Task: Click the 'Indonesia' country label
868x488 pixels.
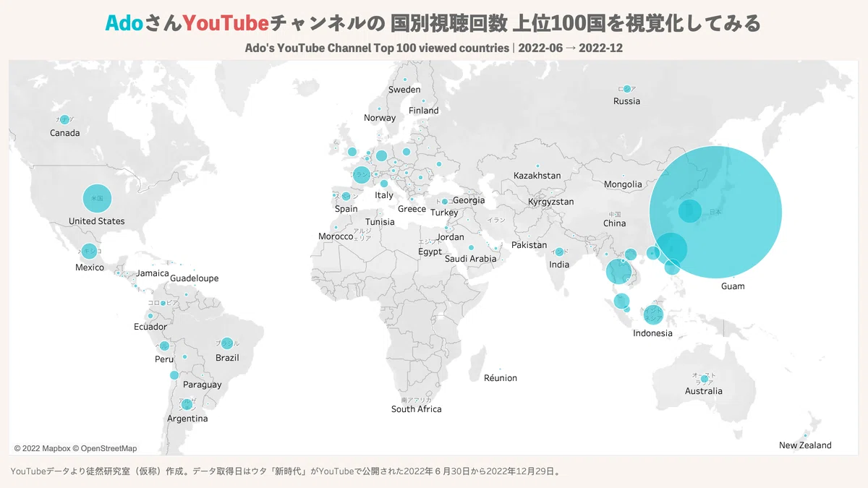Action: point(653,333)
